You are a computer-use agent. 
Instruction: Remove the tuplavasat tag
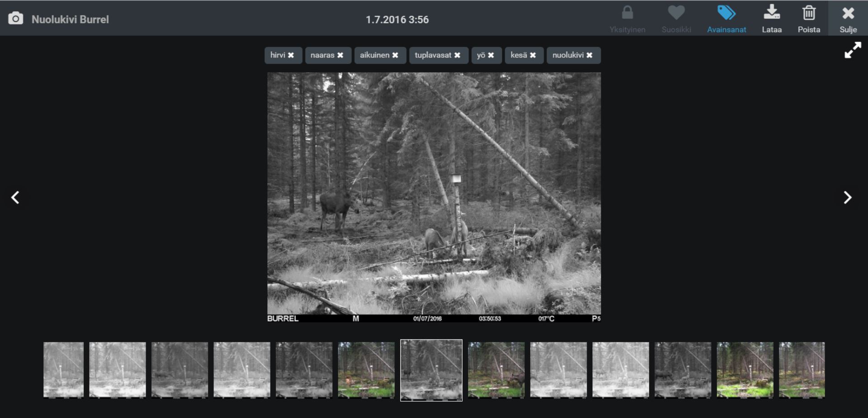[x=457, y=55]
